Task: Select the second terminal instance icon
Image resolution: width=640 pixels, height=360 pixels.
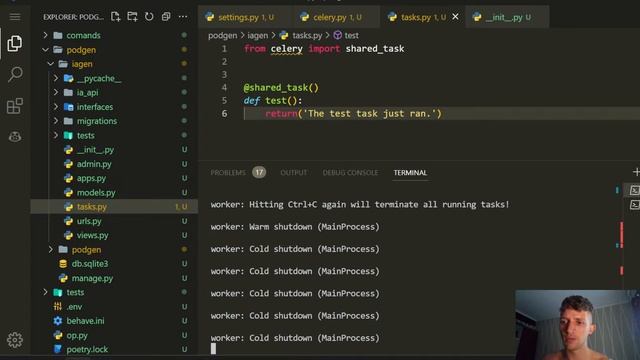Action: pos(634,204)
